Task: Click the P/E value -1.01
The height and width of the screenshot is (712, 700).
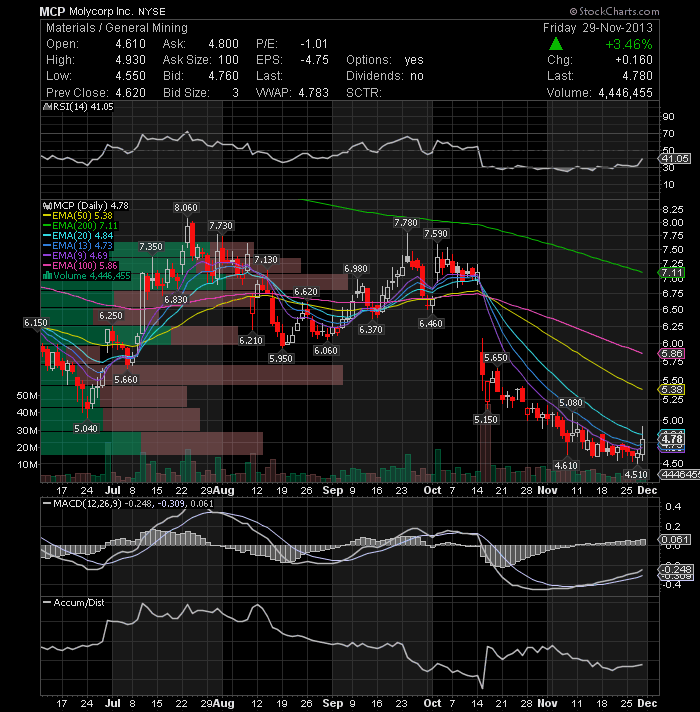Action: [314, 44]
